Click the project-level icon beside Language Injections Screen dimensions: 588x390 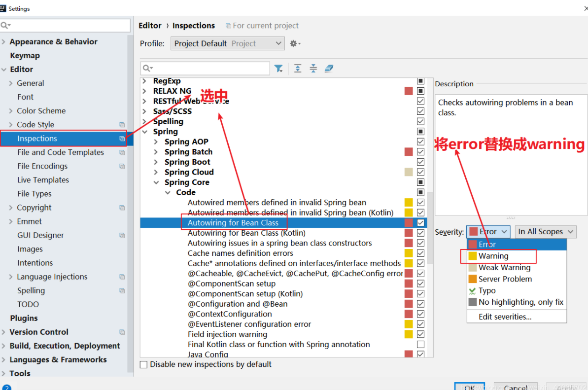coord(122,277)
